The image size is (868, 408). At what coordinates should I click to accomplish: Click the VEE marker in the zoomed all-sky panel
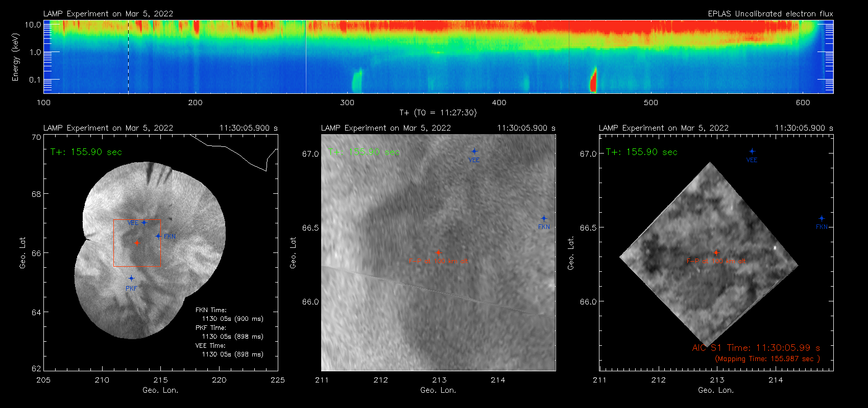pos(474,151)
